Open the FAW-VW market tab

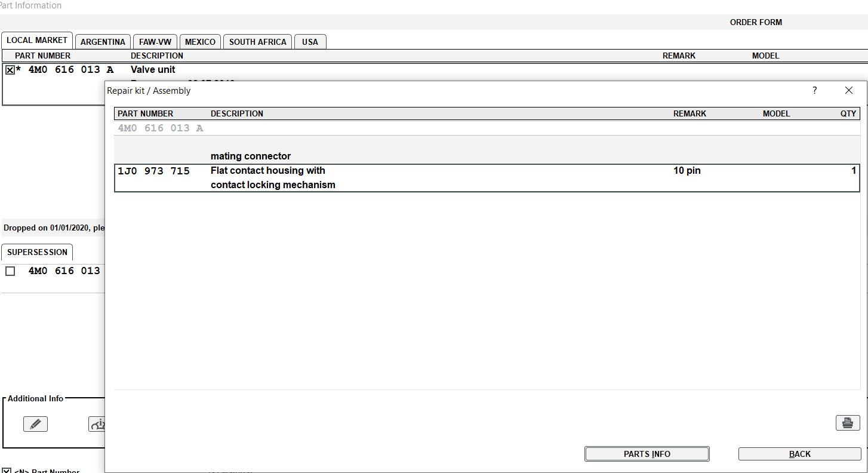coord(155,42)
